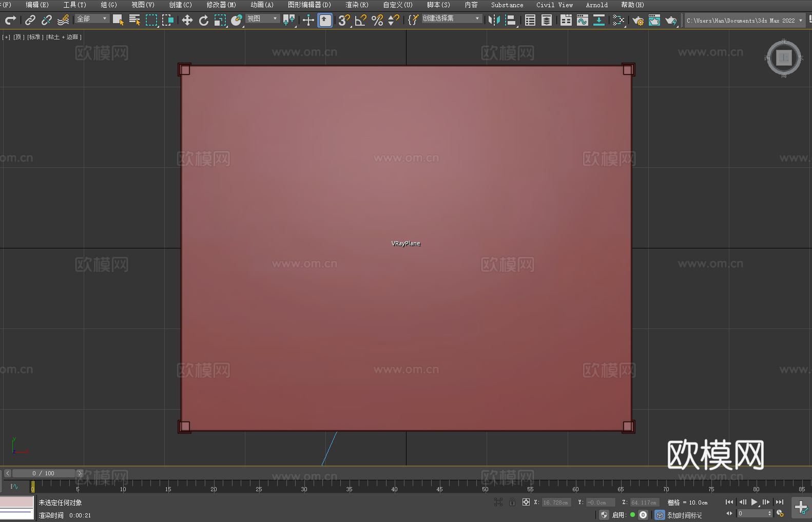The image size is (812, 522).
Task: Toggle Keyboard Shortcut Override button
Action: [325, 20]
